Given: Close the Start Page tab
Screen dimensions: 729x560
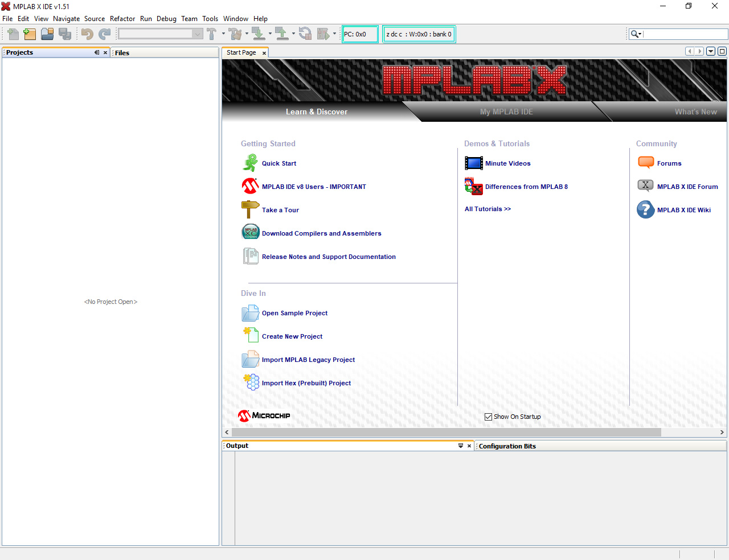Looking at the screenshot, I should point(264,53).
